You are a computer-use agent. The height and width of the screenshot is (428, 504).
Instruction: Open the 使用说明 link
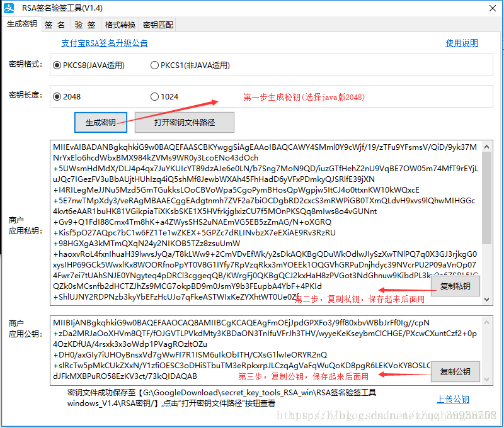[x=462, y=43]
